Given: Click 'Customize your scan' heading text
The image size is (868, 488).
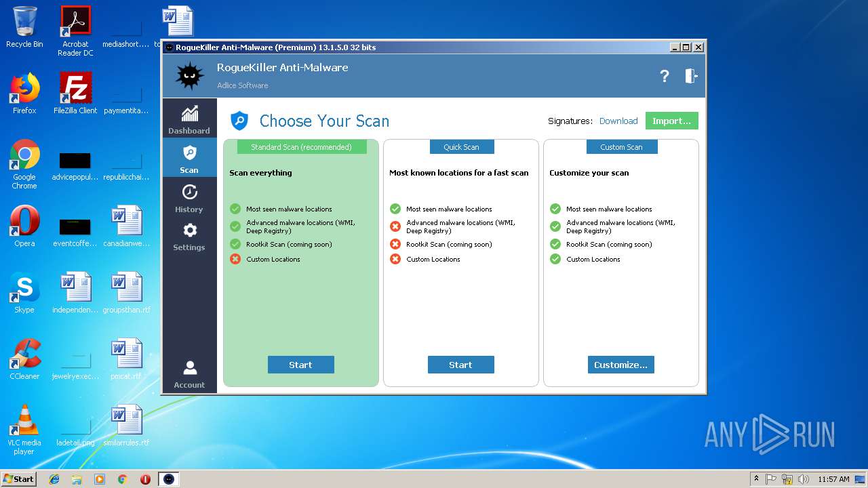Looking at the screenshot, I should click(589, 173).
